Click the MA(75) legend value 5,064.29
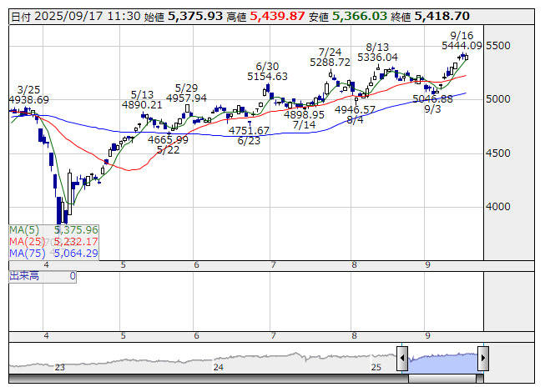545x392 pixels. point(76,254)
